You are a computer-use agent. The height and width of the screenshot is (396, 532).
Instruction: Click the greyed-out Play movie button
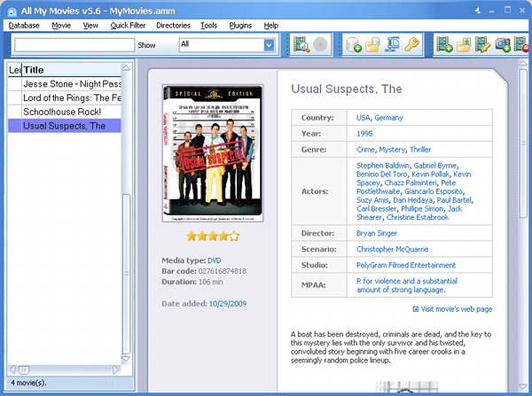tap(320, 44)
